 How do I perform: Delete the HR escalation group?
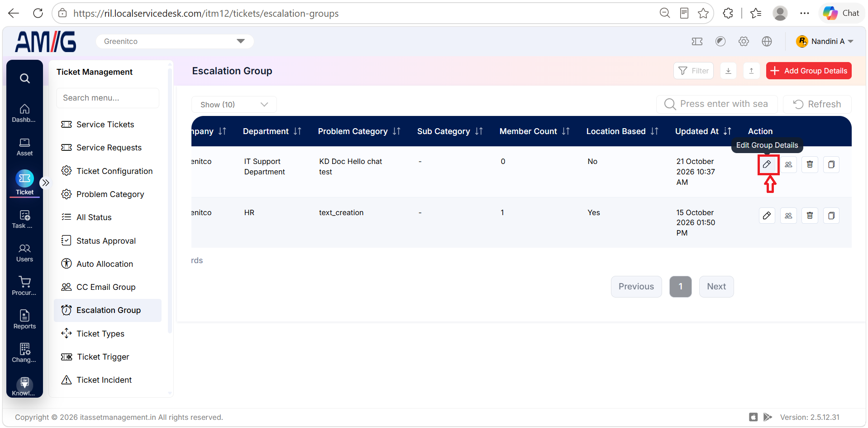click(810, 216)
